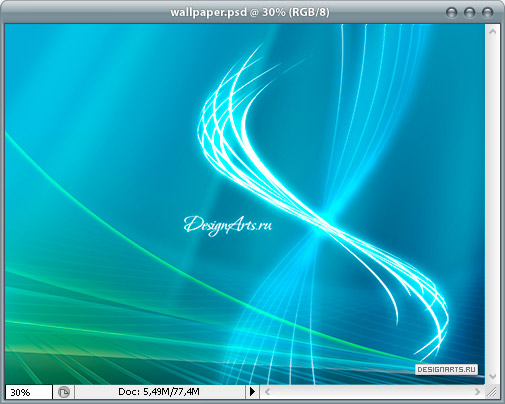Click the wallpaper.psd window title bar
505x404 pixels.
[x=250, y=12]
